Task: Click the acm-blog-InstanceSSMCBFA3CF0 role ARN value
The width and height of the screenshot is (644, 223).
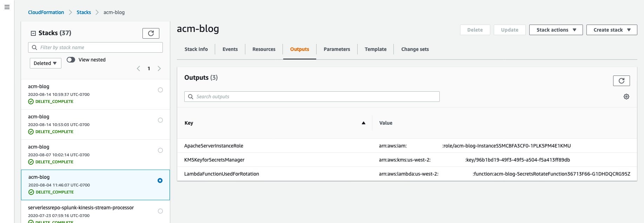Action: (x=475, y=146)
